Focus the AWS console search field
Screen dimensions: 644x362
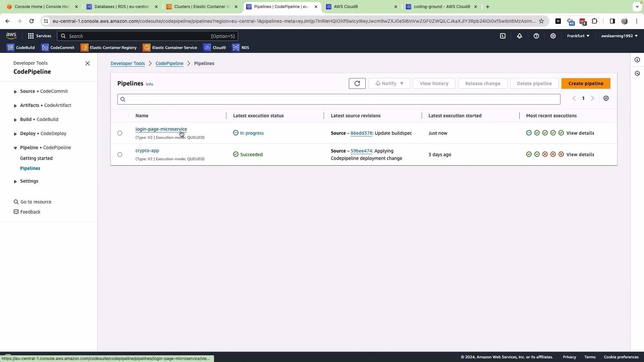click(x=148, y=36)
